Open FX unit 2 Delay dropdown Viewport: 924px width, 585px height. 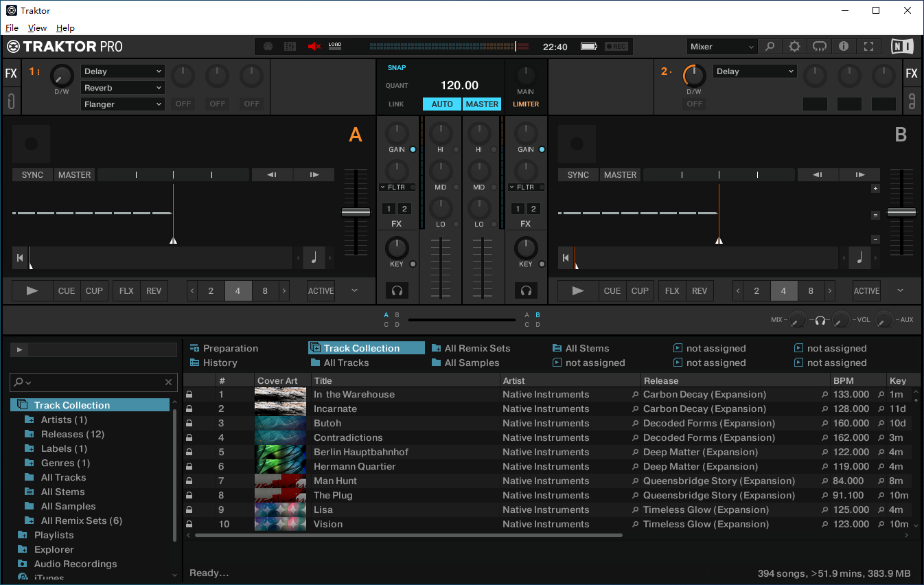(754, 71)
